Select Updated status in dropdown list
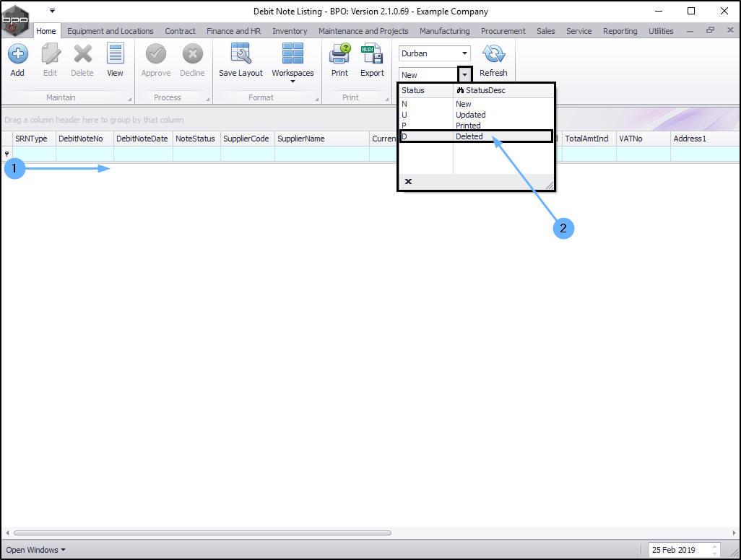741x560 pixels. (x=477, y=115)
